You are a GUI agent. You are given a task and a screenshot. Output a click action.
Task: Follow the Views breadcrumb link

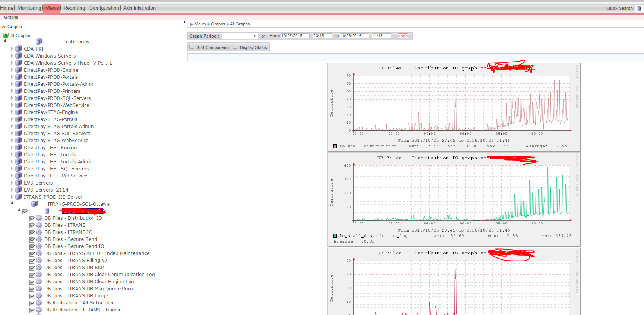click(200, 24)
